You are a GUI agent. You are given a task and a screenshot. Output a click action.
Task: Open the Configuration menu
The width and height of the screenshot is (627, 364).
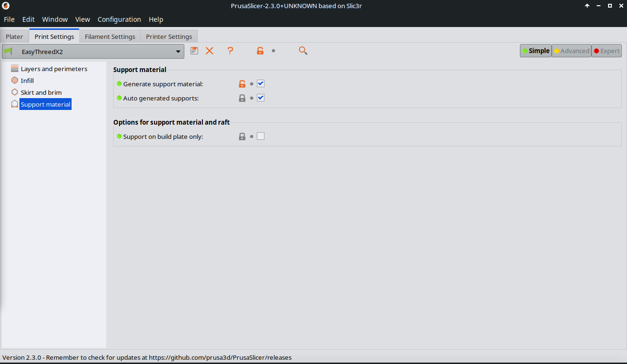click(x=119, y=19)
